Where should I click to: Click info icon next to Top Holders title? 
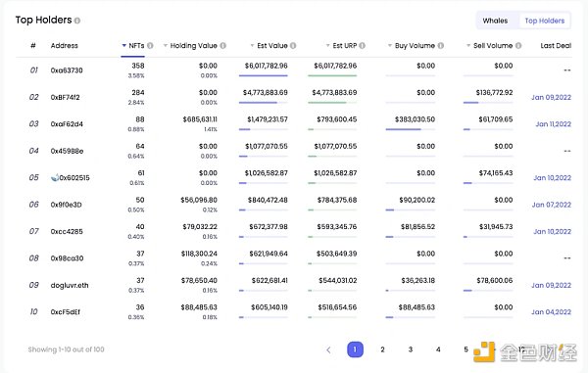coord(77,21)
